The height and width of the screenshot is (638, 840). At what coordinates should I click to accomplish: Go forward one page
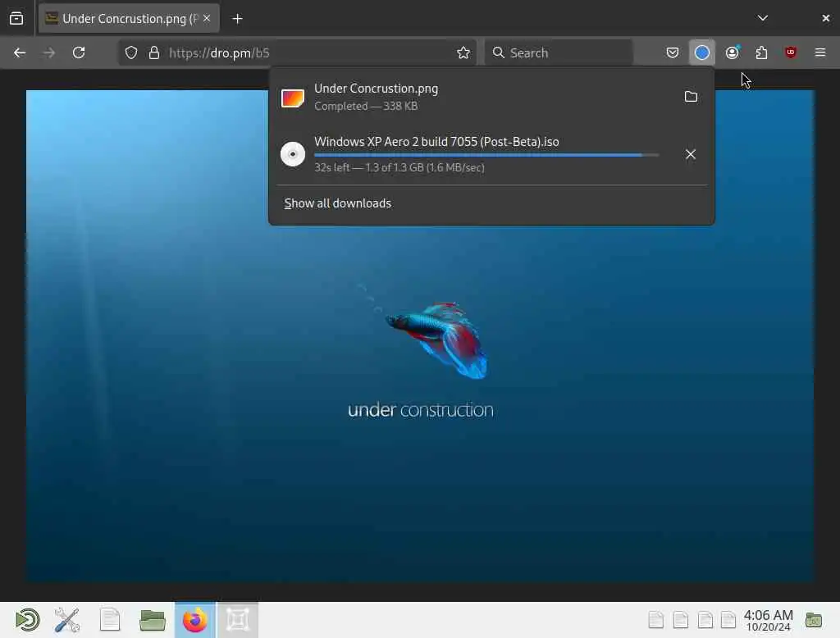48,52
